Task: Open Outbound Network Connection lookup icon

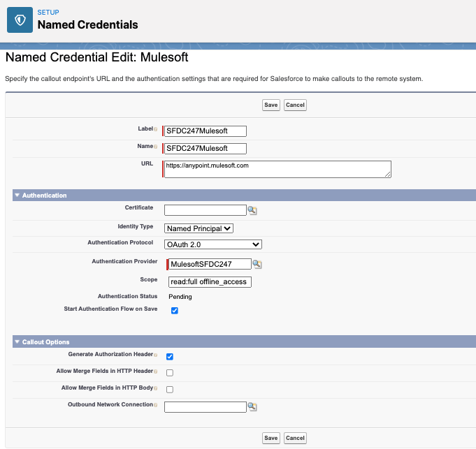Action: pos(252,407)
